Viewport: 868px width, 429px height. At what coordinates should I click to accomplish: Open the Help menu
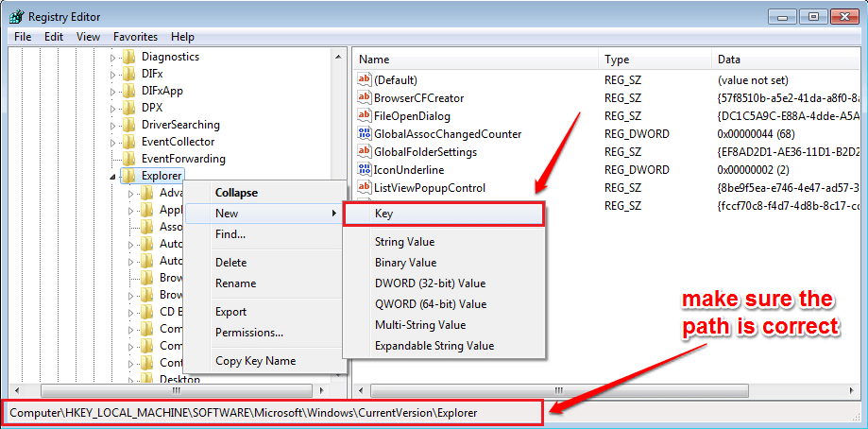182,37
